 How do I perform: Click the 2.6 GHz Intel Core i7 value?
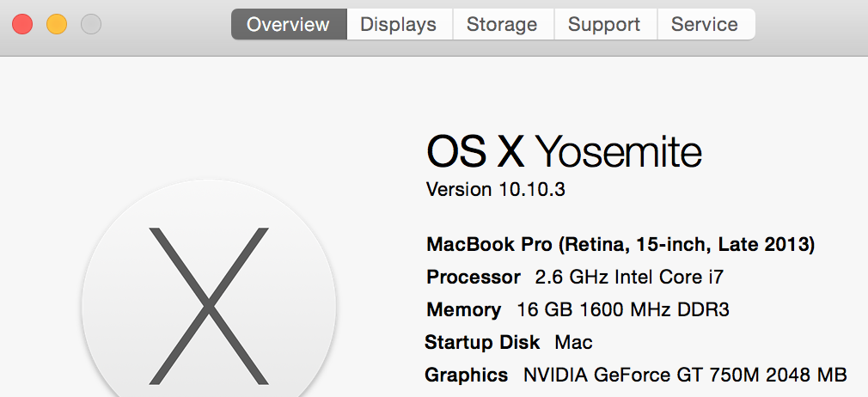point(629,277)
